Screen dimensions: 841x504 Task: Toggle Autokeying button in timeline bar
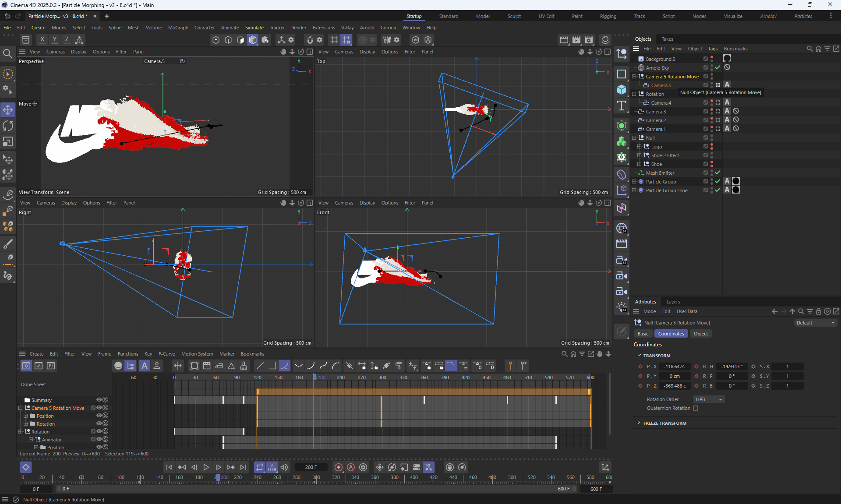point(351,467)
